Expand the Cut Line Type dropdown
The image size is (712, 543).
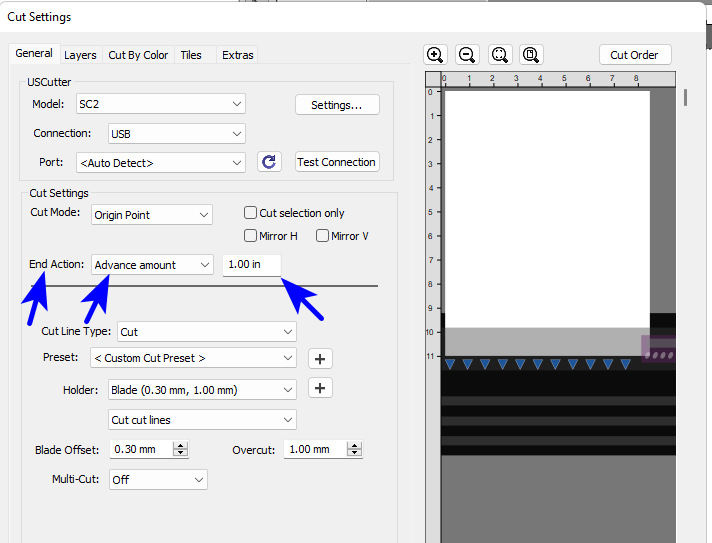(207, 331)
